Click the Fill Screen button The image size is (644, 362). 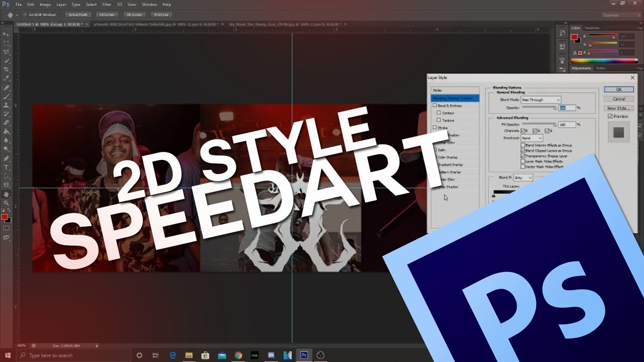[x=134, y=15]
